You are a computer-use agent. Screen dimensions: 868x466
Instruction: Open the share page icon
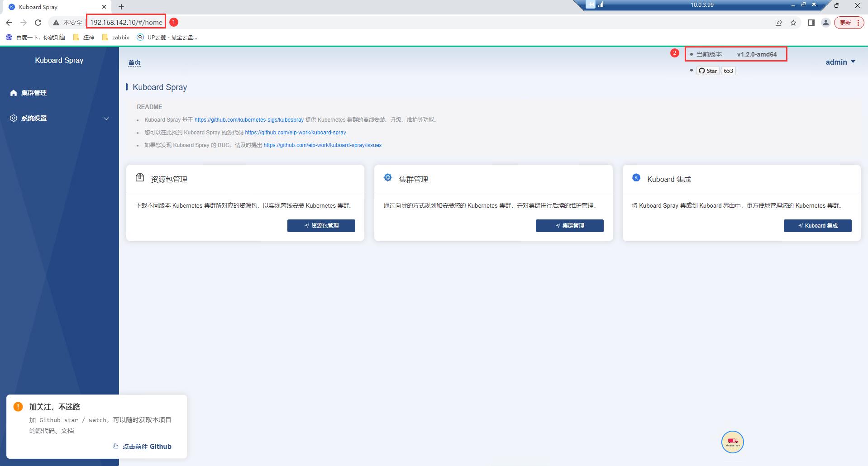pyautogui.click(x=779, y=23)
